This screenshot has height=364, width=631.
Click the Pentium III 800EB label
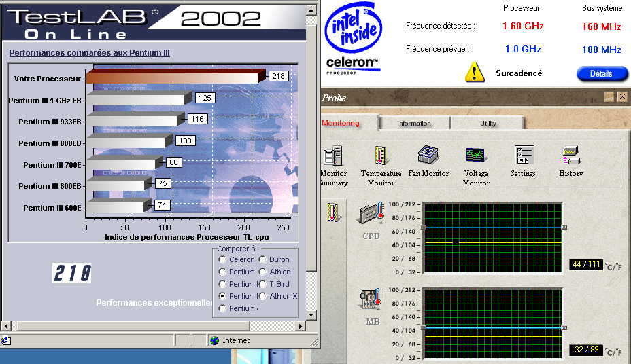[50, 143]
